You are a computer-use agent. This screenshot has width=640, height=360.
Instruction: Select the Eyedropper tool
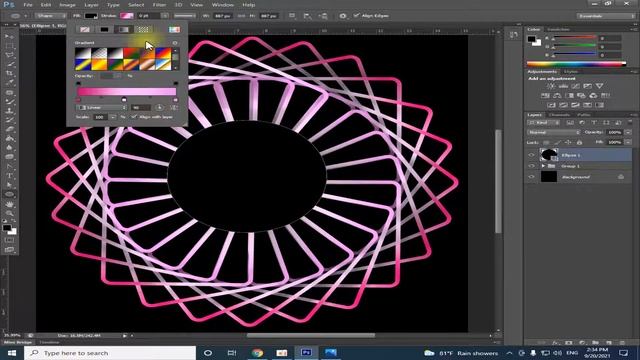(x=9, y=83)
